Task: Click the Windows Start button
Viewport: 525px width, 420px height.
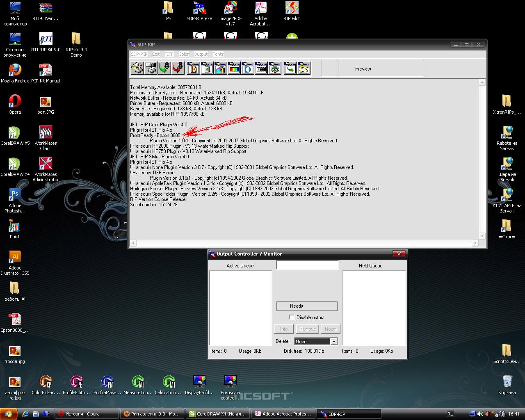Action: 9,414
